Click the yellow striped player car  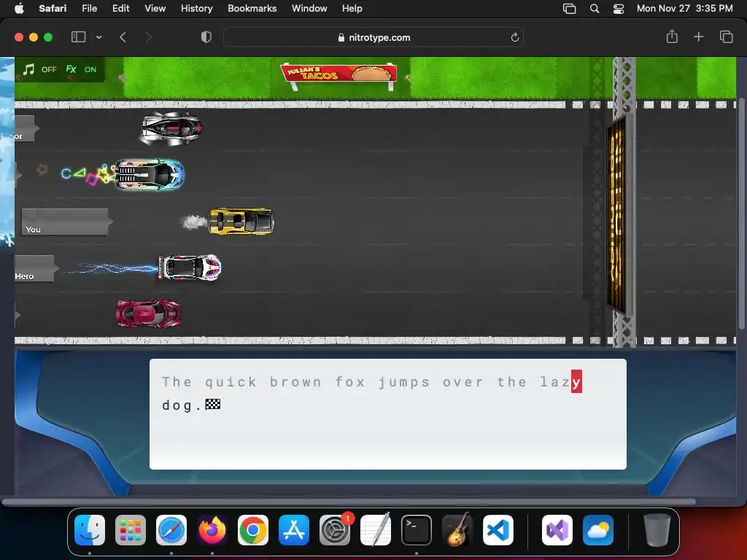(x=241, y=222)
